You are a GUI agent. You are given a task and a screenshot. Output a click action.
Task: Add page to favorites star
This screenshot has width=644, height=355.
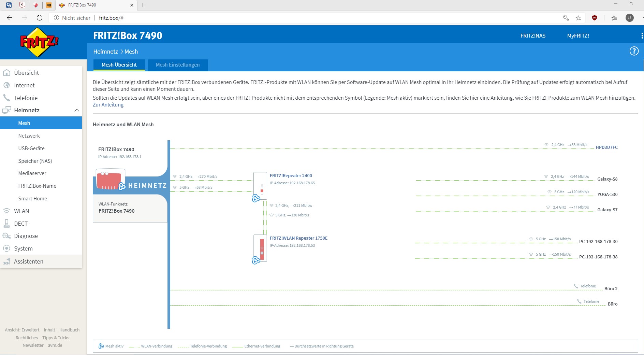(578, 18)
